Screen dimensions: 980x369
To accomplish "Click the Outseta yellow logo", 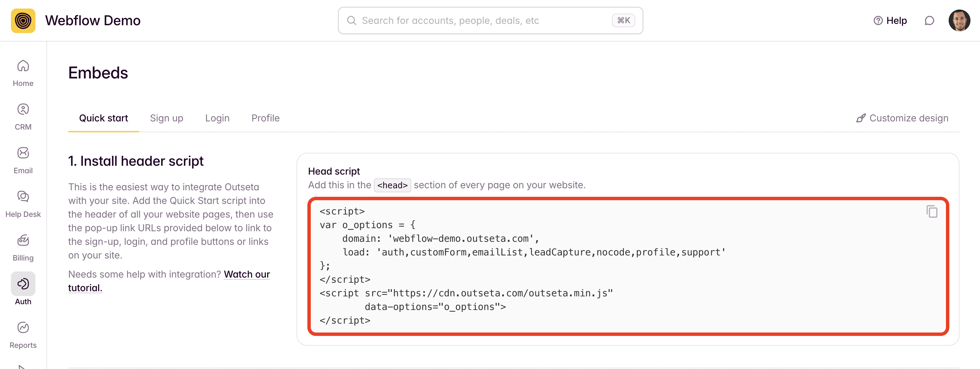I will (23, 20).
